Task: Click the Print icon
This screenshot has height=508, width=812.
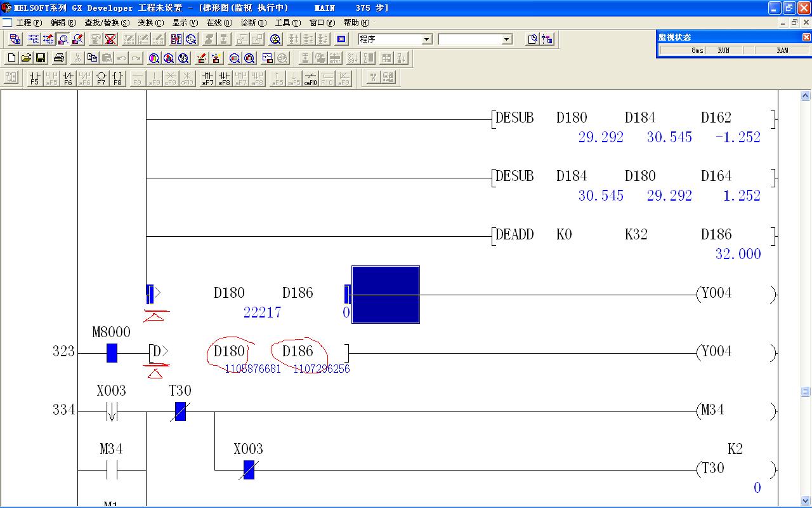Action: tap(59, 58)
